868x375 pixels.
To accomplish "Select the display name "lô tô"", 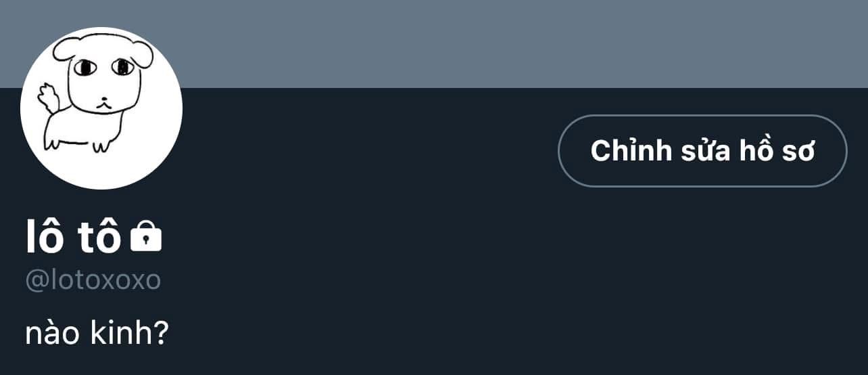I will (73, 238).
